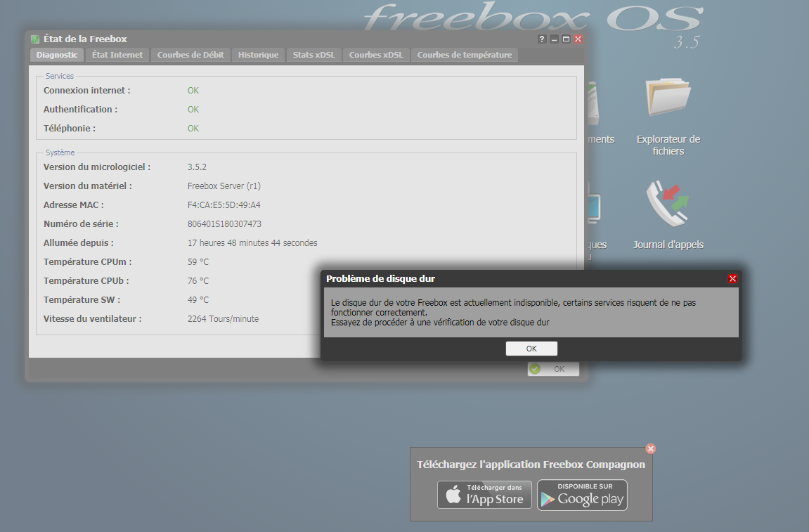Click the 49 °C SW temperature
This screenshot has width=809, height=532.
click(x=198, y=300)
